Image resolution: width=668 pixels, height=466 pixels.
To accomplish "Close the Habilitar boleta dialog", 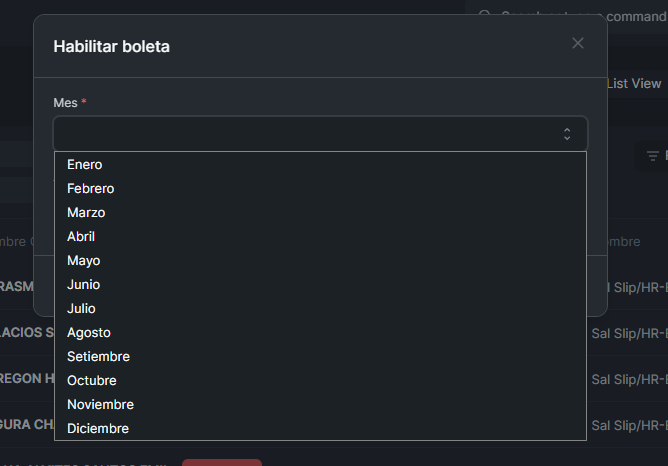I will point(578,43).
